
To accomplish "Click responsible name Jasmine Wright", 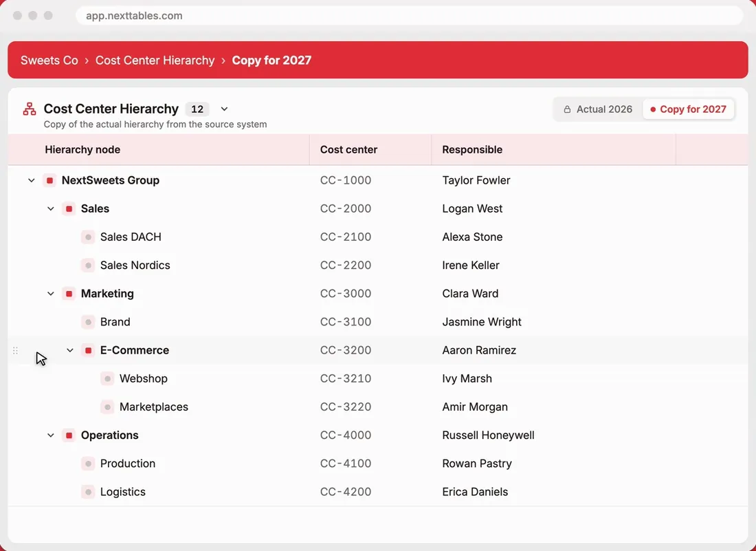I will (x=482, y=322).
